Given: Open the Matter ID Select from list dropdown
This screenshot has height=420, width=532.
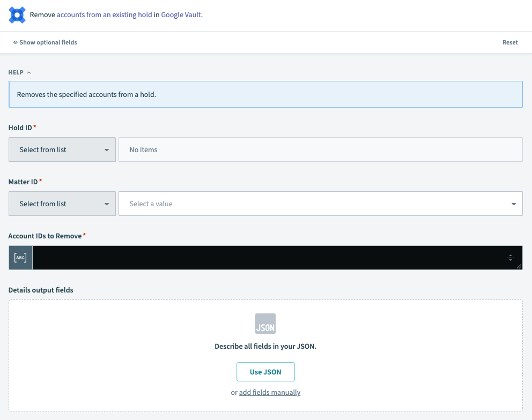Looking at the screenshot, I should 62,204.
